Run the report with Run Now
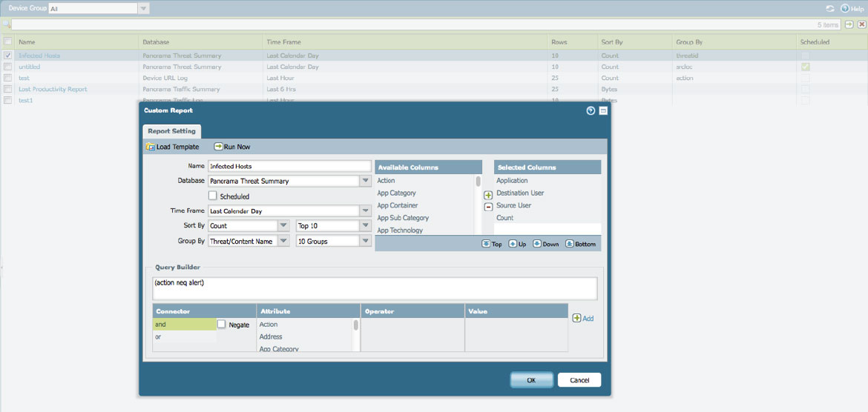This screenshot has width=868, height=412. pyautogui.click(x=219, y=147)
